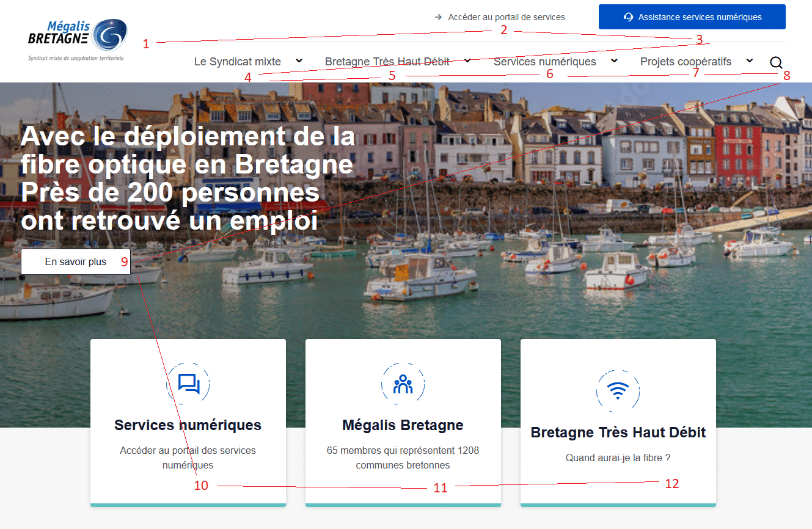This screenshot has height=529, width=812.
Task: Click the arrow icon before Accéder au portail
Action: point(438,17)
